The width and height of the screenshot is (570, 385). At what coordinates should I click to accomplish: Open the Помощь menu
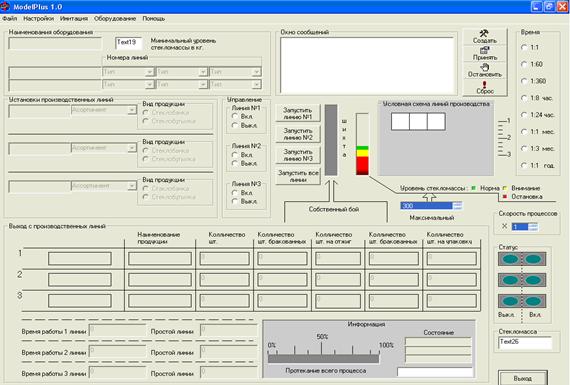point(153,19)
